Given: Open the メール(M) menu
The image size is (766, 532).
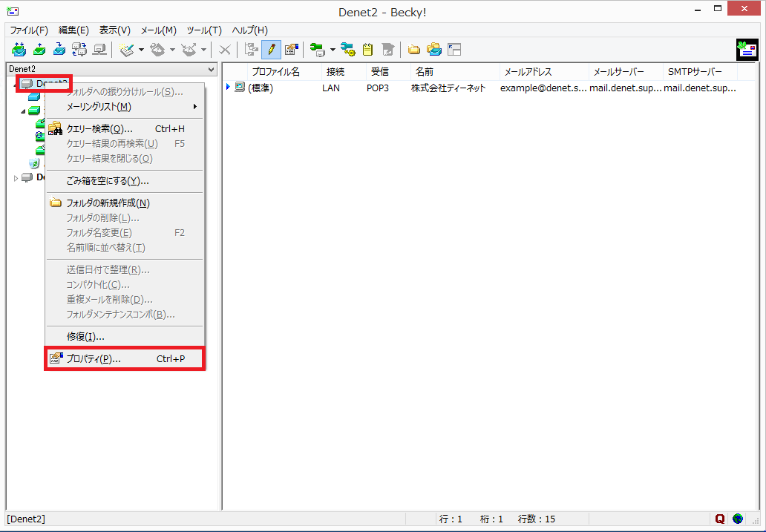Looking at the screenshot, I should 158,30.
